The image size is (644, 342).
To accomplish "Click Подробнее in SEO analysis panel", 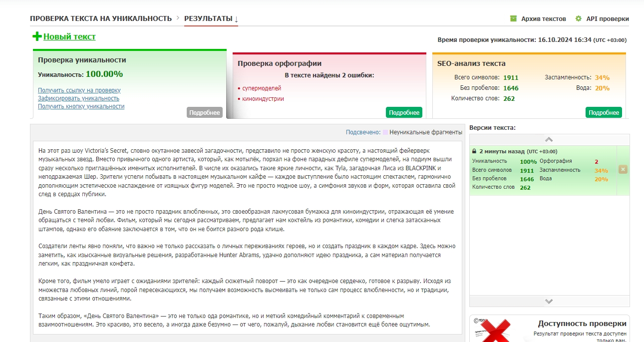I will pyautogui.click(x=604, y=112).
